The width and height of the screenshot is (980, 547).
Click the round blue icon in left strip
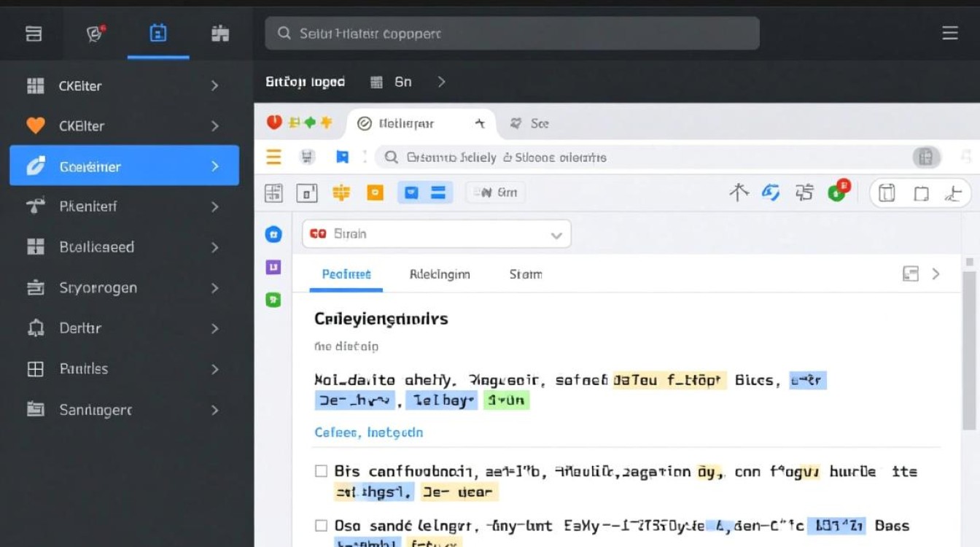[273, 234]
